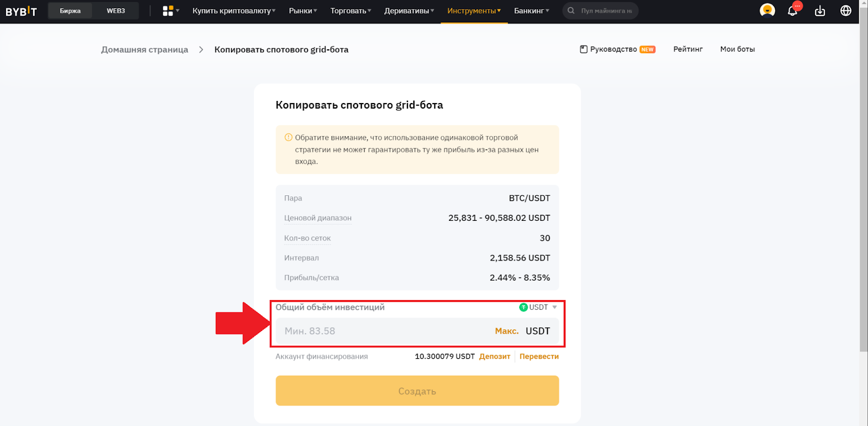The width and height of the screenshot is (868, 426).
Task: Switch to the Биржа tab
Action: pos(70,11)
